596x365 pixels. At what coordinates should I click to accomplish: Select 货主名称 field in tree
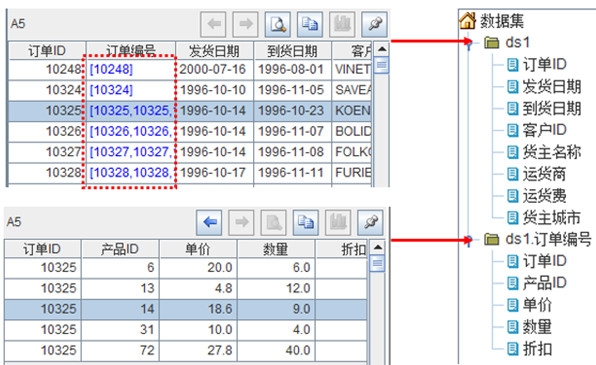(x=544, y=152)
